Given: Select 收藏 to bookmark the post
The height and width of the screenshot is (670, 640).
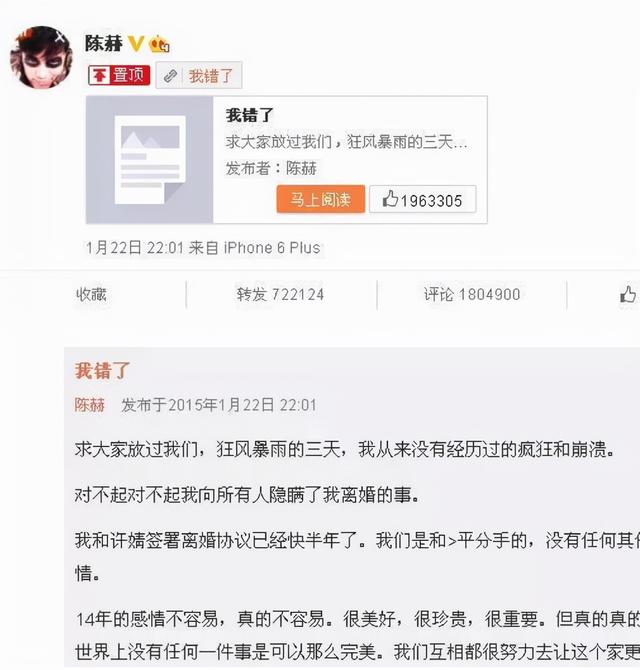Looking at the screenshot, I should (91, 294).
